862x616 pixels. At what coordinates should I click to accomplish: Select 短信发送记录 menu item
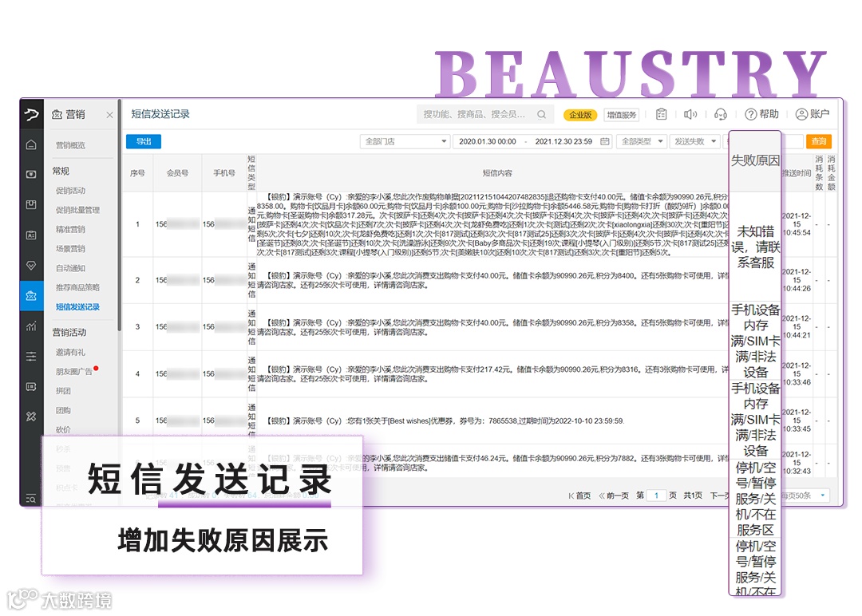[77, 306]
